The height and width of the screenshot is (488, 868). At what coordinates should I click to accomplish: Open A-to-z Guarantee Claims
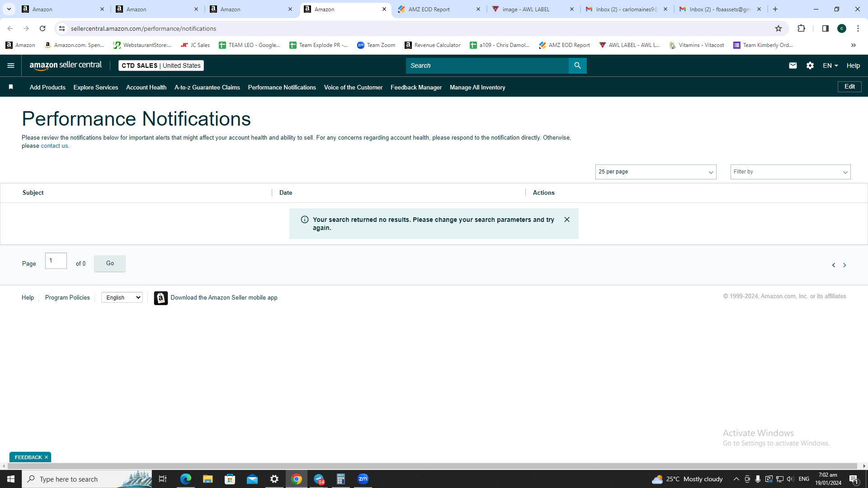click(x=207, y=87)
